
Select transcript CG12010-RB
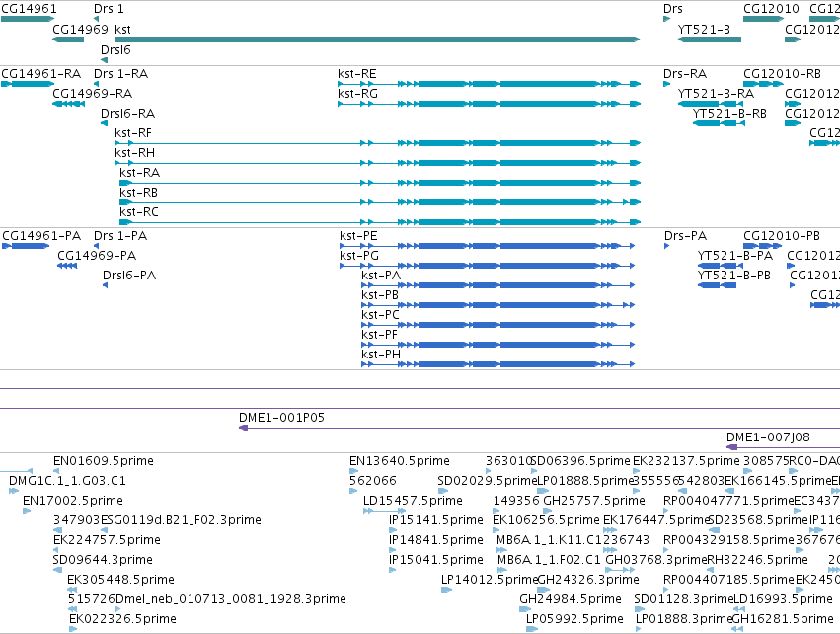pos(783,74)
